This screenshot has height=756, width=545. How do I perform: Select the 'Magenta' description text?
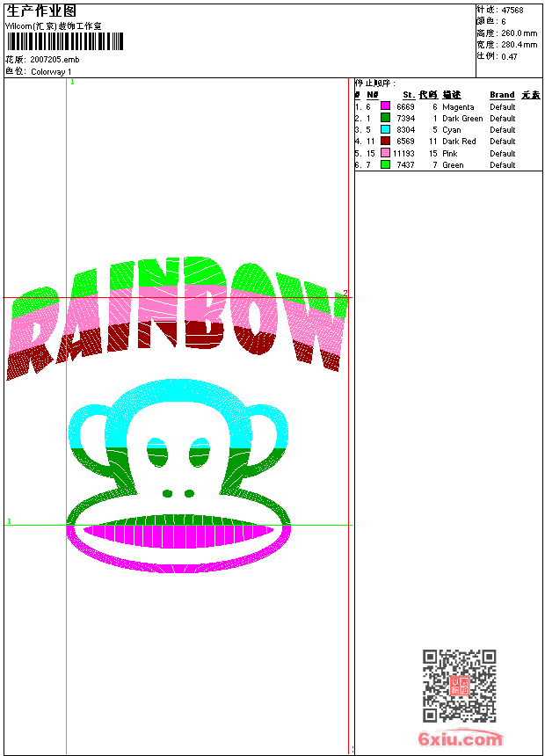click(458, 107)
